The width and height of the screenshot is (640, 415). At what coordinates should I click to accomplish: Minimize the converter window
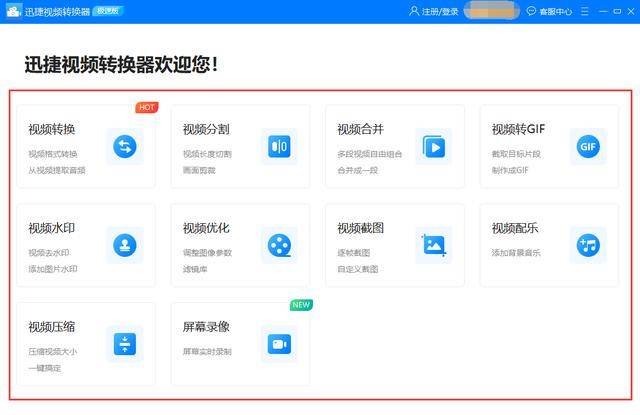[x=603, y=11]
